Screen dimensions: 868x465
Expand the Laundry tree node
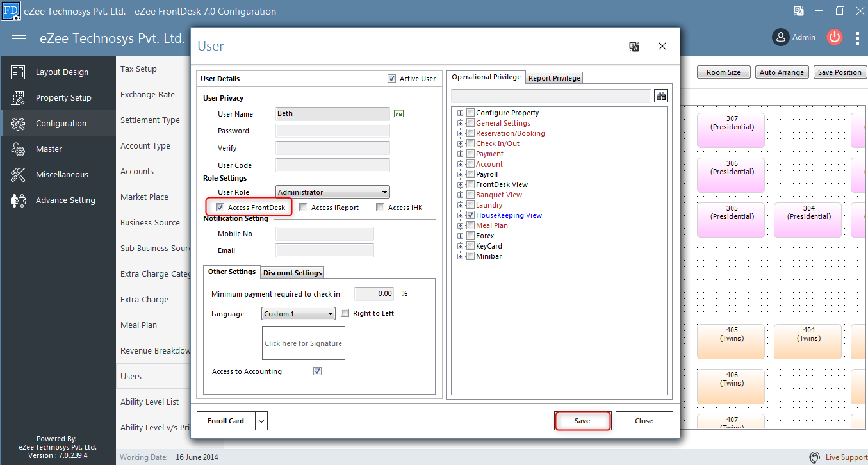tap(460, 205)
